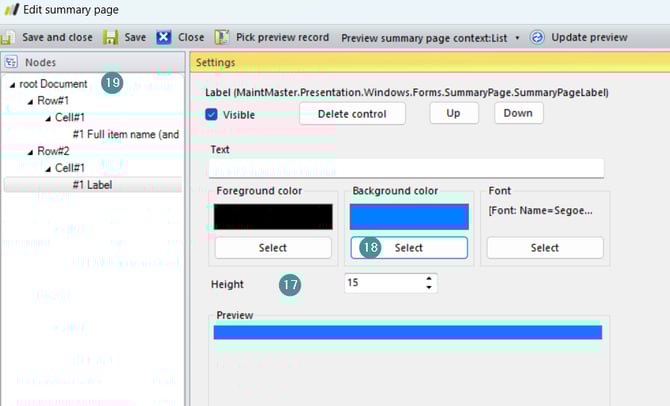670x406 pixels.
Task: Click the blue Background color swatch
Action: tap(409, 216)
